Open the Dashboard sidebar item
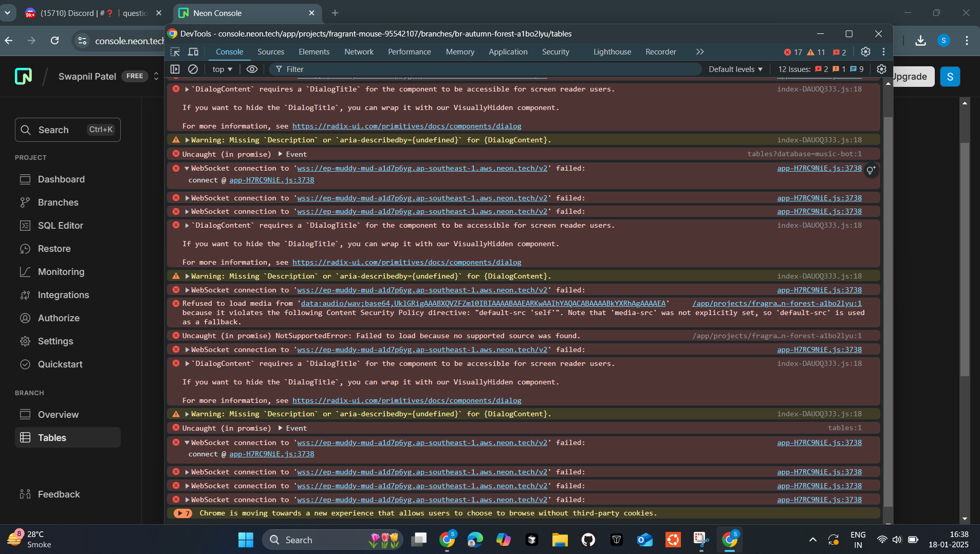980x554 pixels. [x=68, y=179]
